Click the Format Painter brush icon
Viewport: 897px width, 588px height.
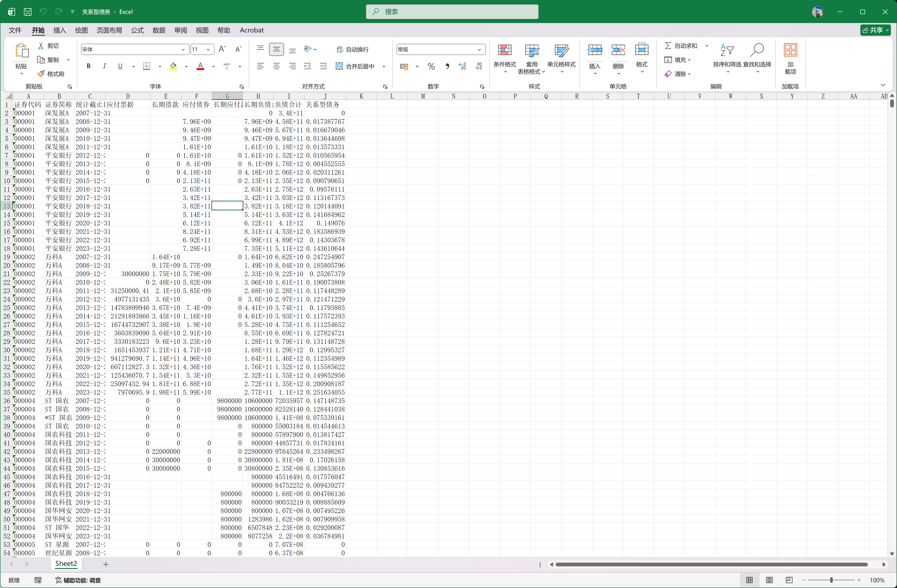(x=41, y=74)
